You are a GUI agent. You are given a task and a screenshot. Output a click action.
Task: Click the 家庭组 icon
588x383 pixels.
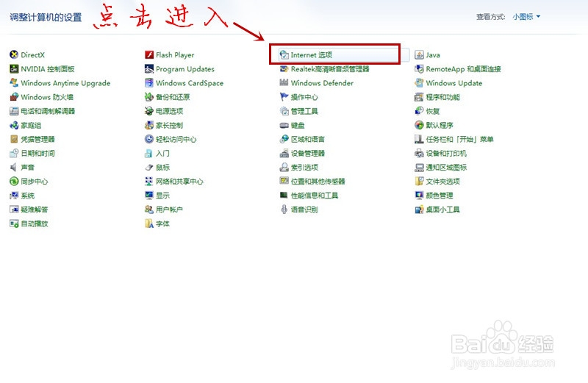click(x=14, y=125)
